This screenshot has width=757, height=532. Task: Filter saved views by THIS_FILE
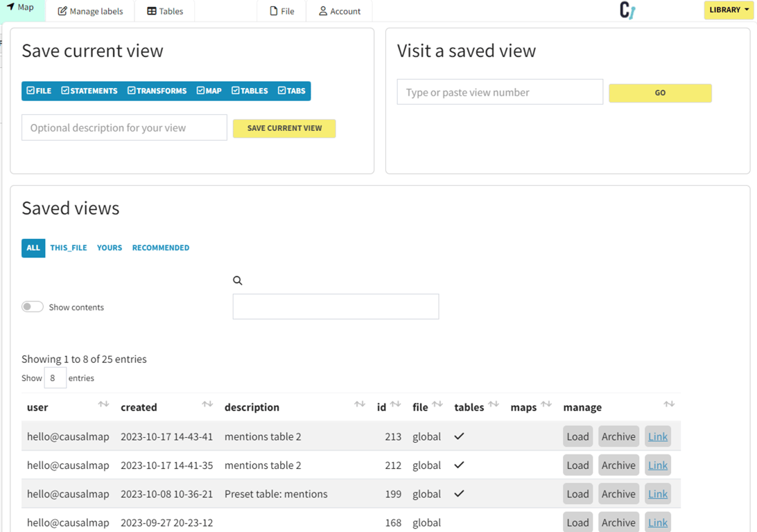click(69, 248)
